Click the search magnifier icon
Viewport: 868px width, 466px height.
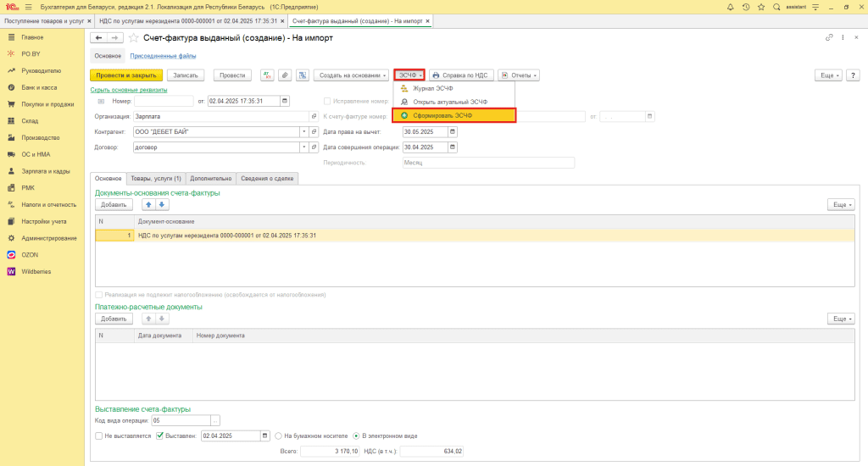[x=776, y=7]
